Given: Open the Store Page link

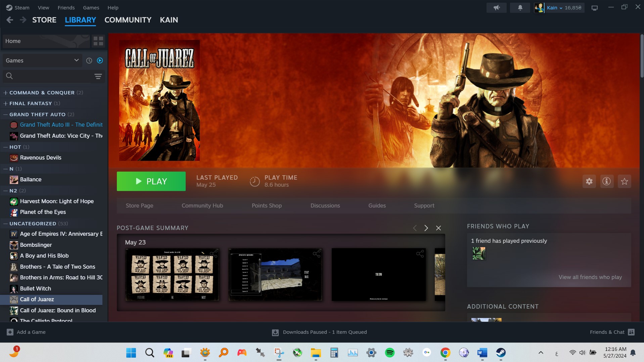Looking at the screenshot, I should tap(139, 206).
